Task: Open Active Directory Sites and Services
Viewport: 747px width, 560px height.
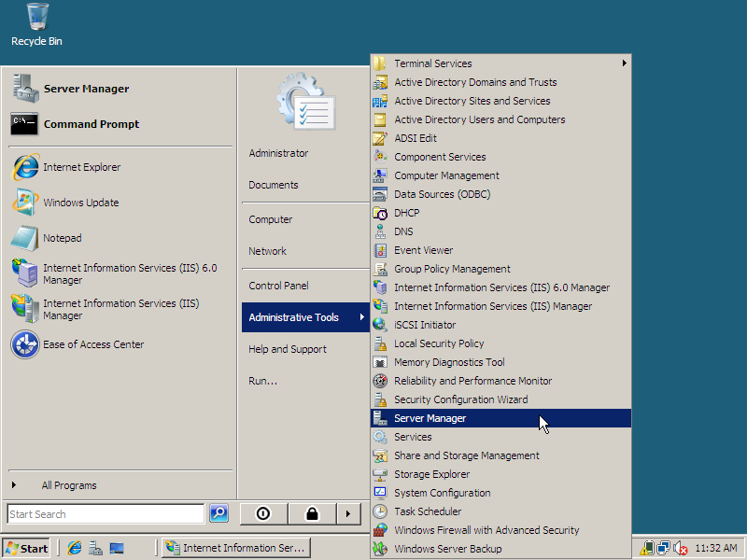Action: (500, 101)
